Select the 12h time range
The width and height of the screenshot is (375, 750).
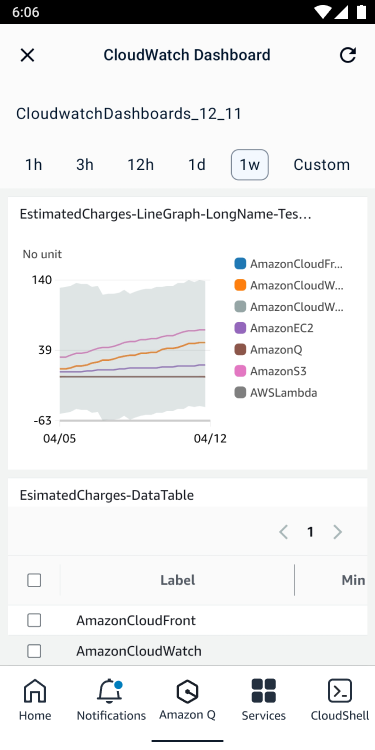pos(140,165)
